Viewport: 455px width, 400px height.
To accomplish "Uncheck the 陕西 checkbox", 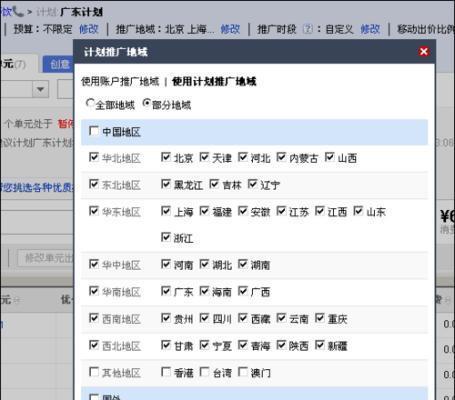I will tap(281, 345).
